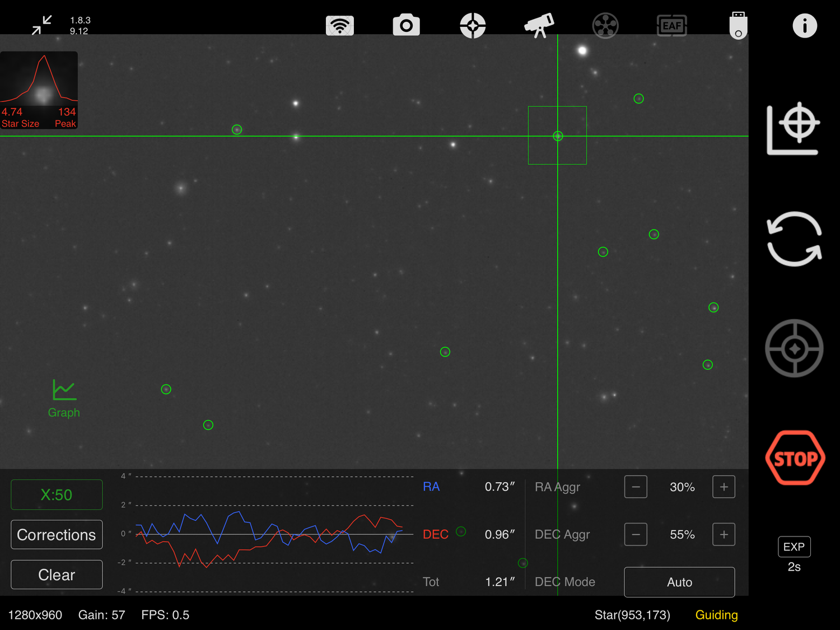Tap the 30% RA aggressiveness value
The height and width of the screenshot is (630, 840).
pyautogui.click(x=682, y=487)
